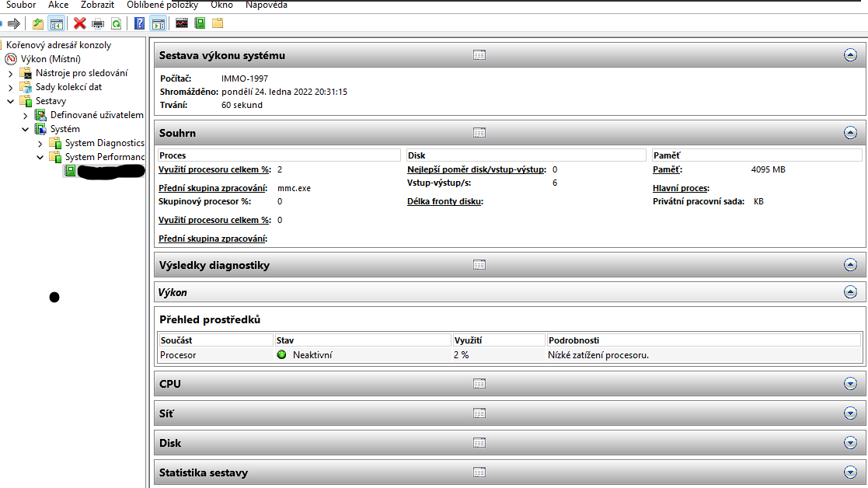Open the Akce menu
The image size is (868, 488).
tap(58, 5)
